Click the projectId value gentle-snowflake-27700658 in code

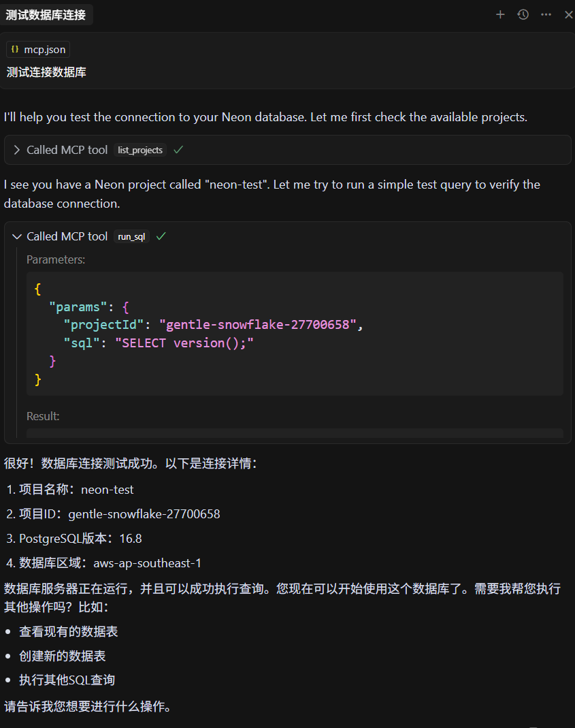tap(258, 325)
